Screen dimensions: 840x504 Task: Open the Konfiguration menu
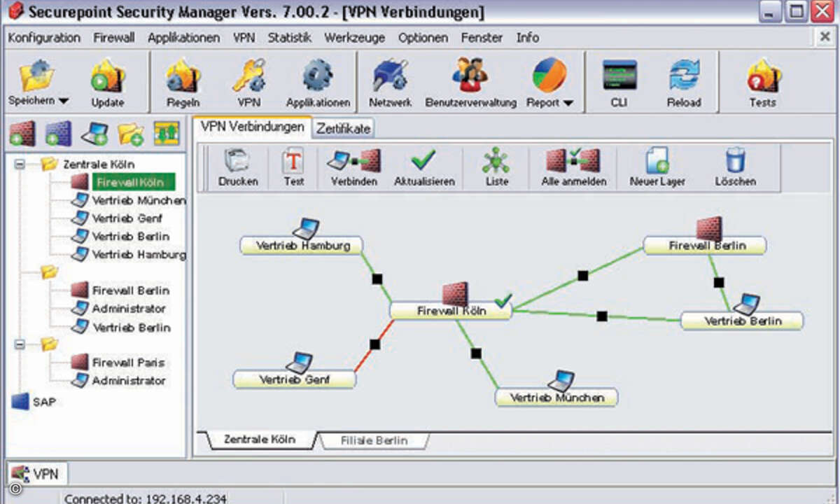pos(44,37)
